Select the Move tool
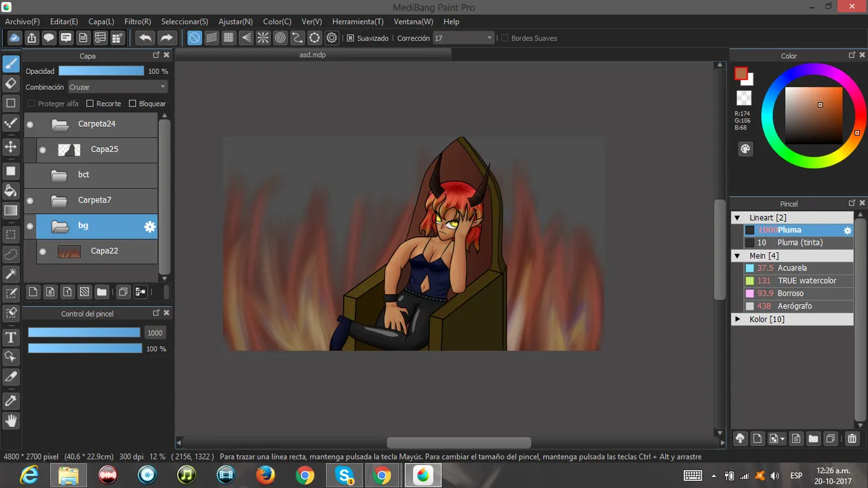The height and width of the screenshot is (488, 868). [x=11, y=146]
